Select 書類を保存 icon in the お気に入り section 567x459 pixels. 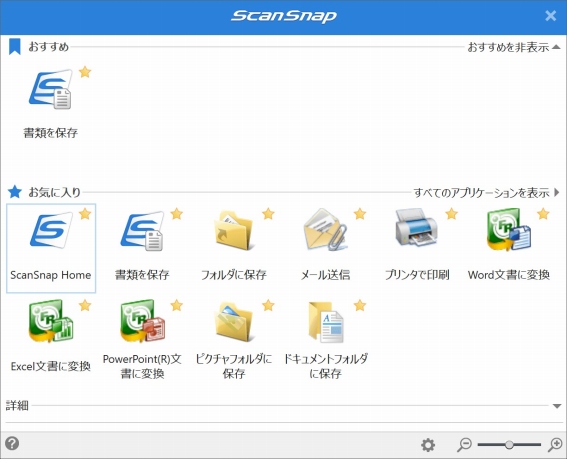click(x=142, y=231)
